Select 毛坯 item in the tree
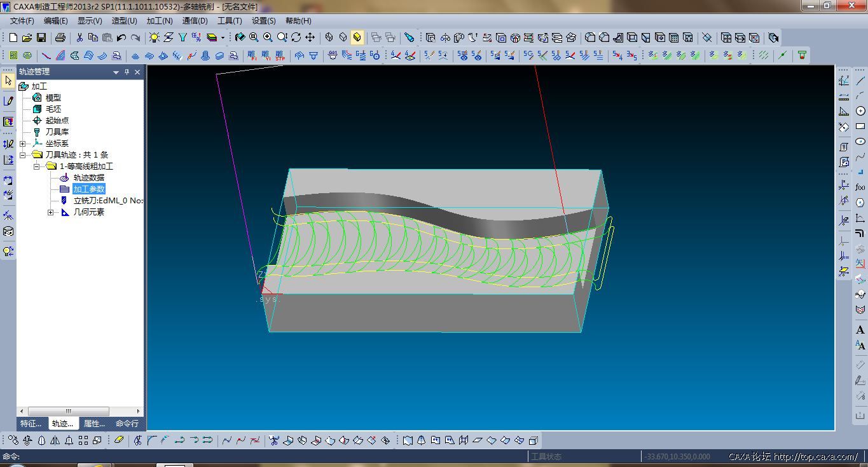The width and height of the screenshot is (868, 467). (53, 109)
